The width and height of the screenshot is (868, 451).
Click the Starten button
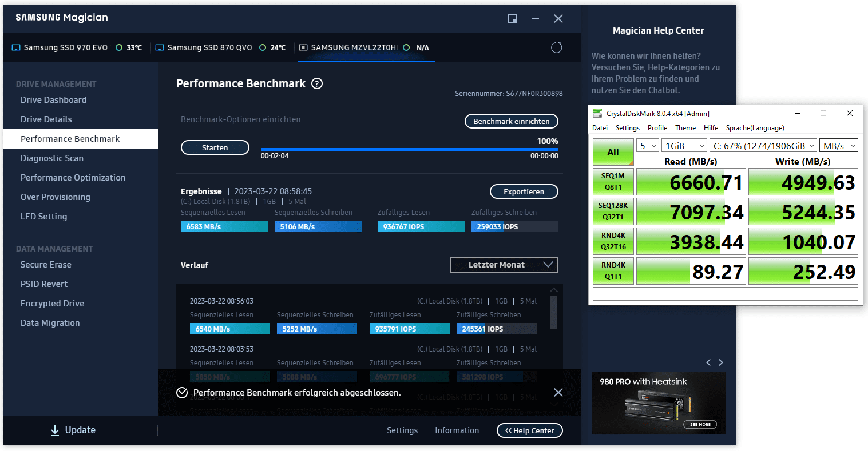[215, 147]
